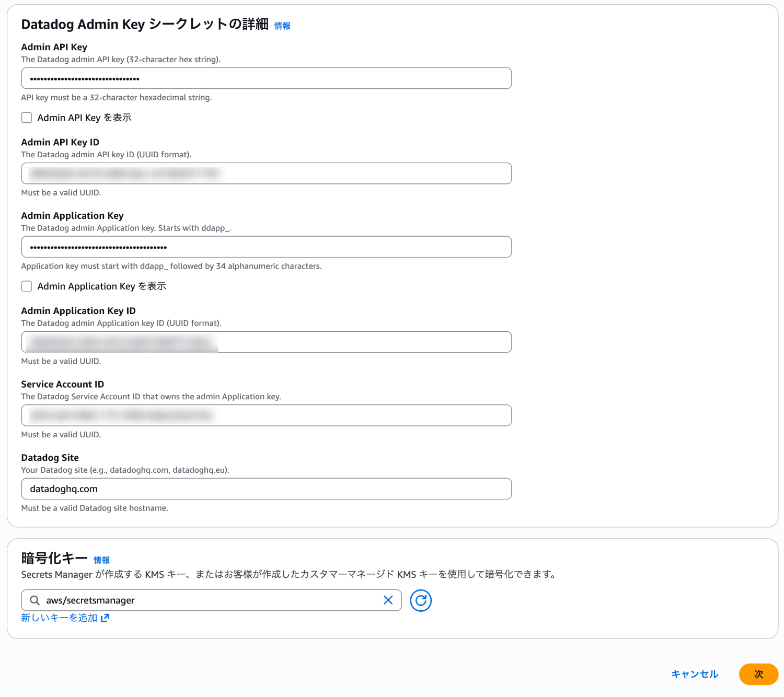Enable the Admin API Key を表示 checkbox

(27, 118)
